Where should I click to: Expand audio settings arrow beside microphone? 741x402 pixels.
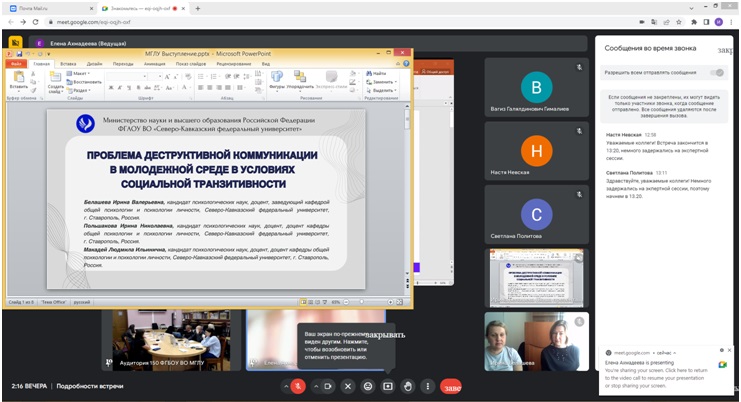tap(285, 386)
